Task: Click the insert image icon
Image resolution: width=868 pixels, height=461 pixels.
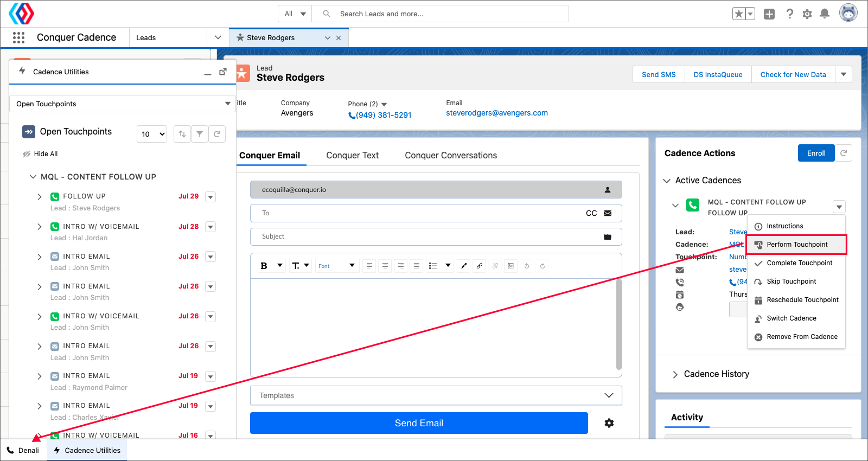Action: [x=511, y=266]
